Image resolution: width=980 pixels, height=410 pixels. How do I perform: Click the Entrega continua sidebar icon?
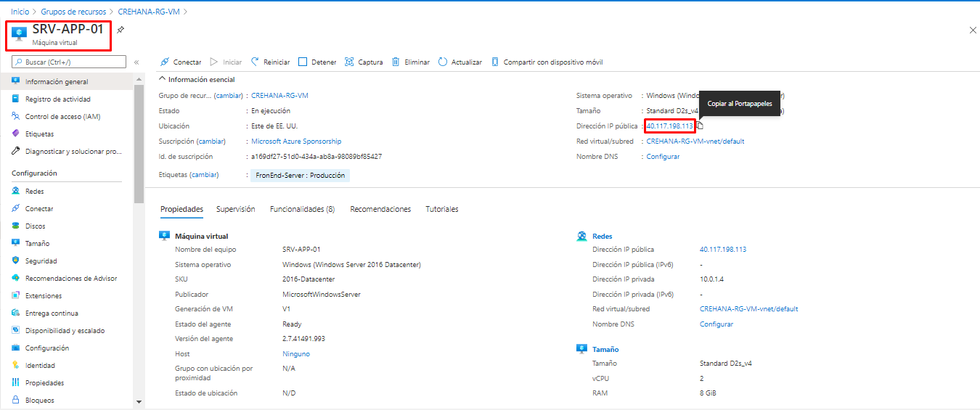tap(16, 313)
